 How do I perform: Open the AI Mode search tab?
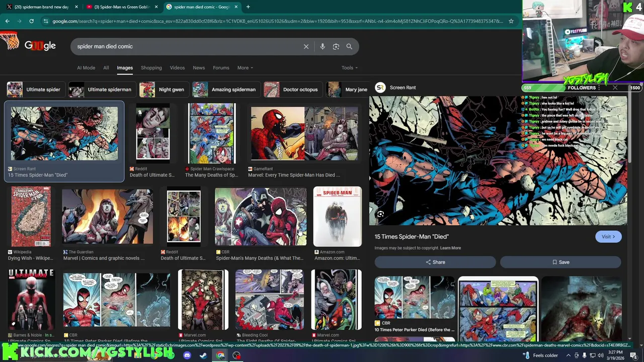86,68
